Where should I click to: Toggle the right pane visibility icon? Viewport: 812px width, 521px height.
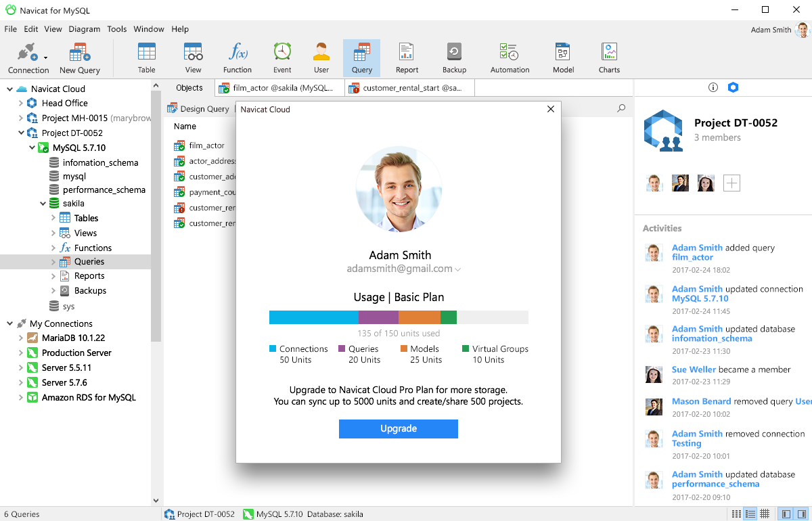(x=800, y=514)
